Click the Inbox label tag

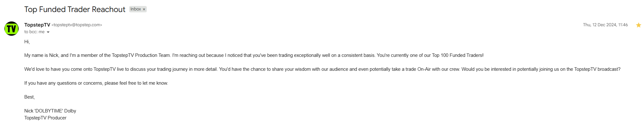(x=136, y=9)
